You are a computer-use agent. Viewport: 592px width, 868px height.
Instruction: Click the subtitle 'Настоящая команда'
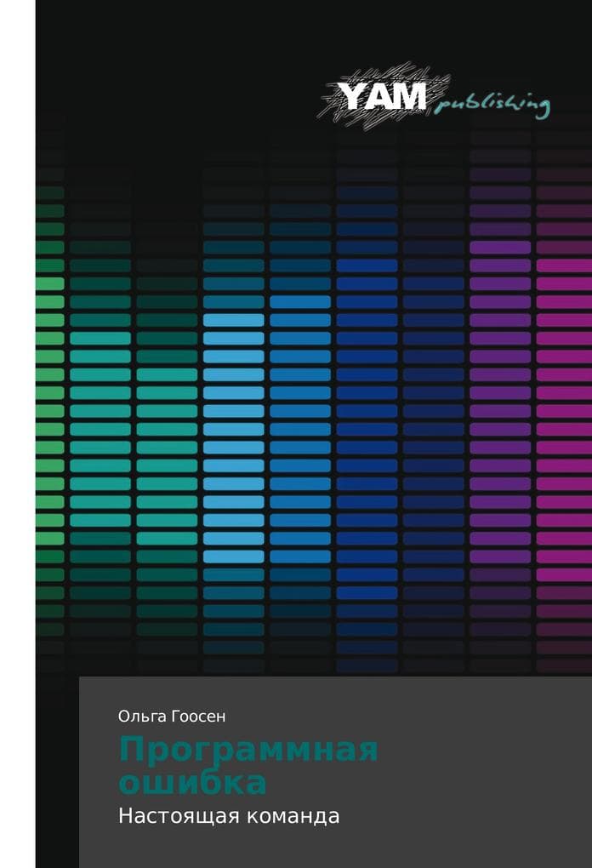pyautogui.click(x=229, y=816)
